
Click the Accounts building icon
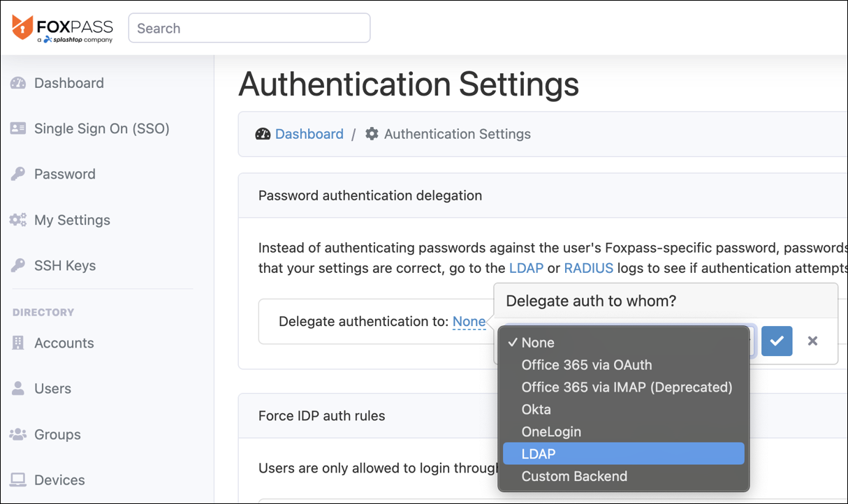point(18,343)
